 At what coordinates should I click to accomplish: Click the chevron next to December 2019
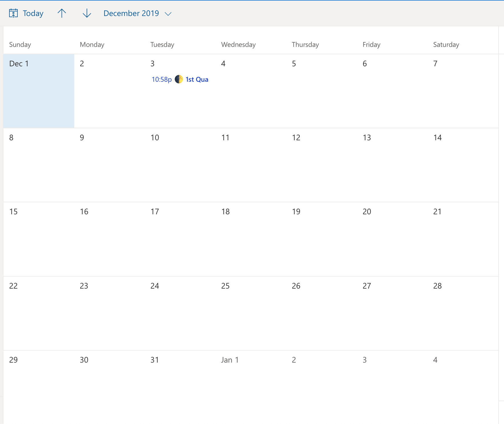tap(168, 14)
